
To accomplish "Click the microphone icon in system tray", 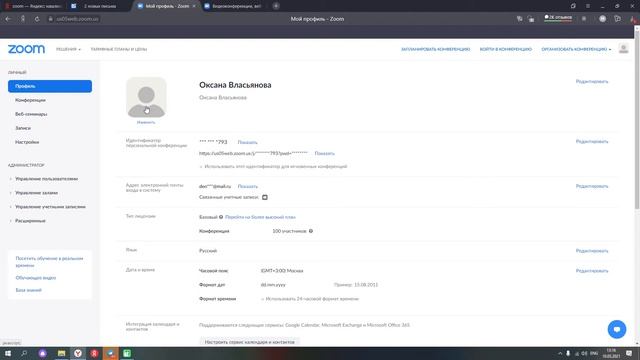I will click(568, 353).
